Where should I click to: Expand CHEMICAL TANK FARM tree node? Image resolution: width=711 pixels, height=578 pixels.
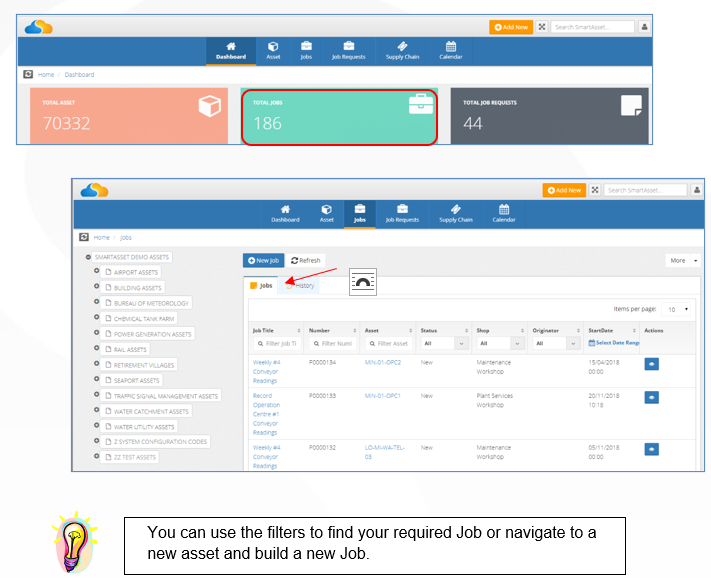(97, 317)
